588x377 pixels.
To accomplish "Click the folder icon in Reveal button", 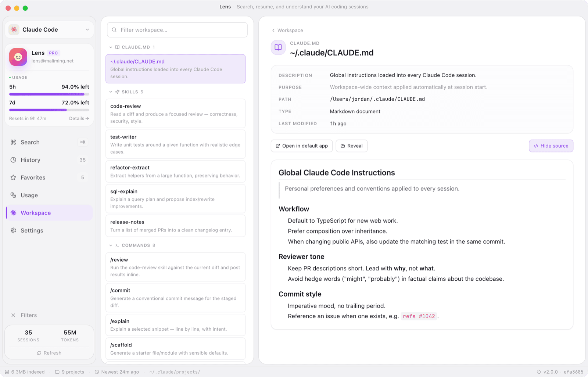I will 343,146.
